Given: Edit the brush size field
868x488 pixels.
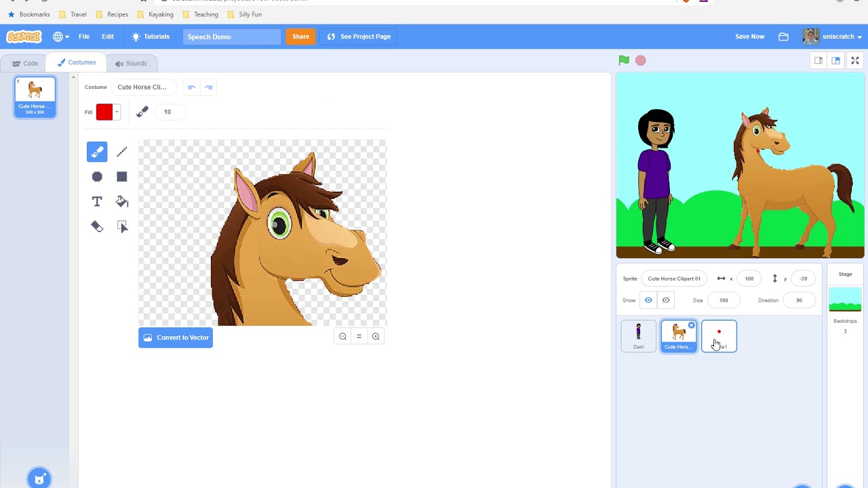Looking at the screenshot, I should click(x=172, y=112).
